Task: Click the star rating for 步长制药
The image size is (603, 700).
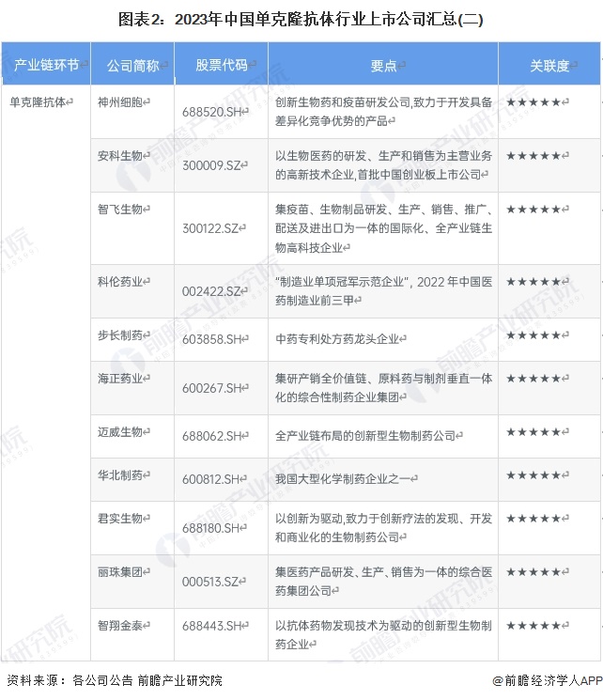Action: click(x=533, y=335)
